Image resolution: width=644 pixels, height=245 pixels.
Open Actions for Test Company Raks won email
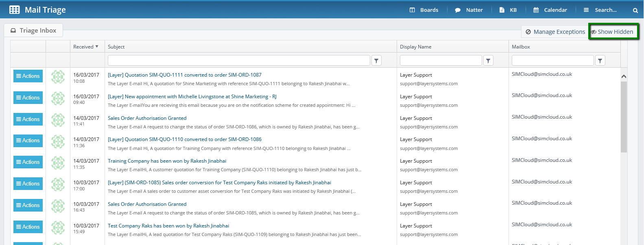pos(28,227)
